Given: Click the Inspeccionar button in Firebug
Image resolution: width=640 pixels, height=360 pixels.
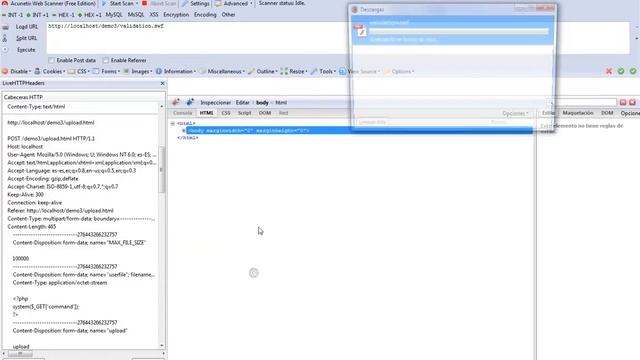Looking at the screenshot, I should pos(216,102).
